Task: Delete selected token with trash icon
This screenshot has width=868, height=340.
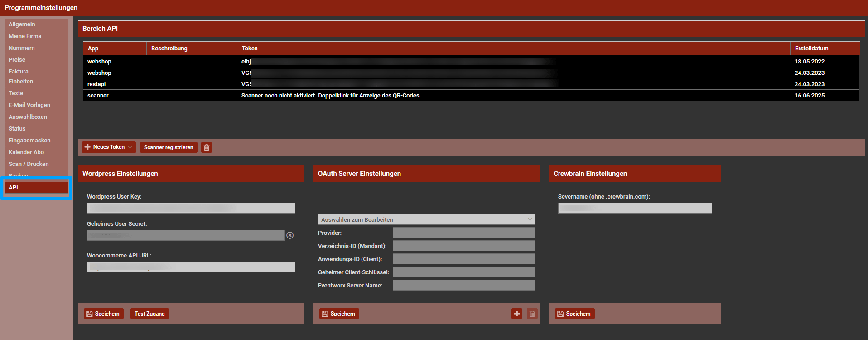Action: pyautogui.click(x=207, y=147)
